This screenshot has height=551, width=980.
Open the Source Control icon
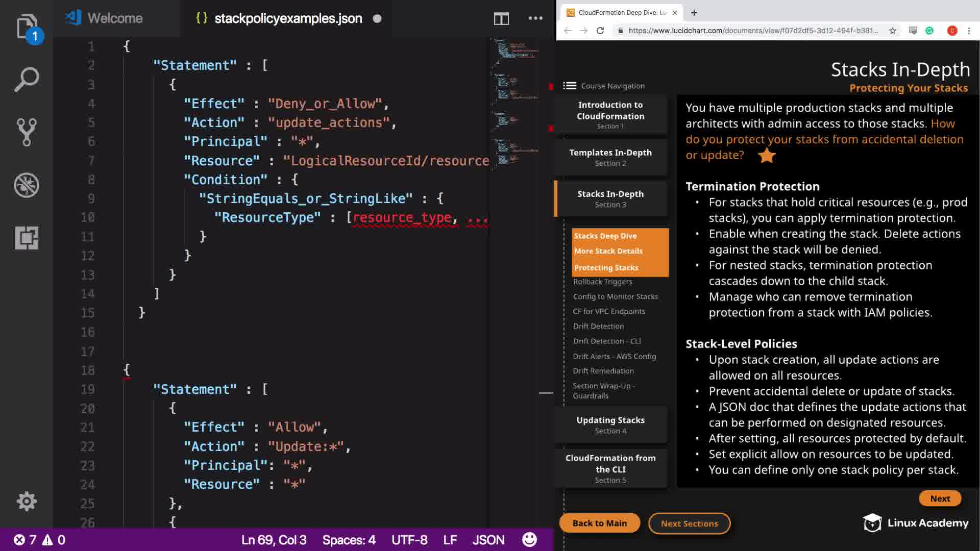(27, 132)
